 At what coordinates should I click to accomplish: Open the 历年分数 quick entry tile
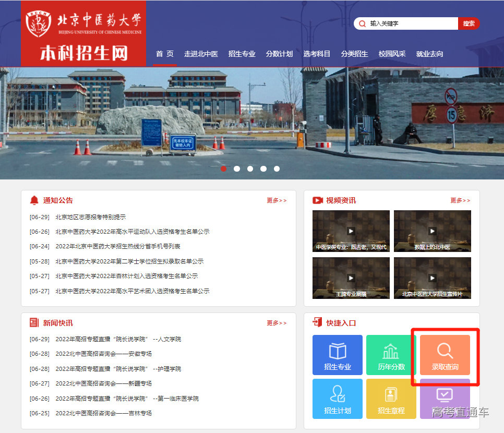[391, 355]
